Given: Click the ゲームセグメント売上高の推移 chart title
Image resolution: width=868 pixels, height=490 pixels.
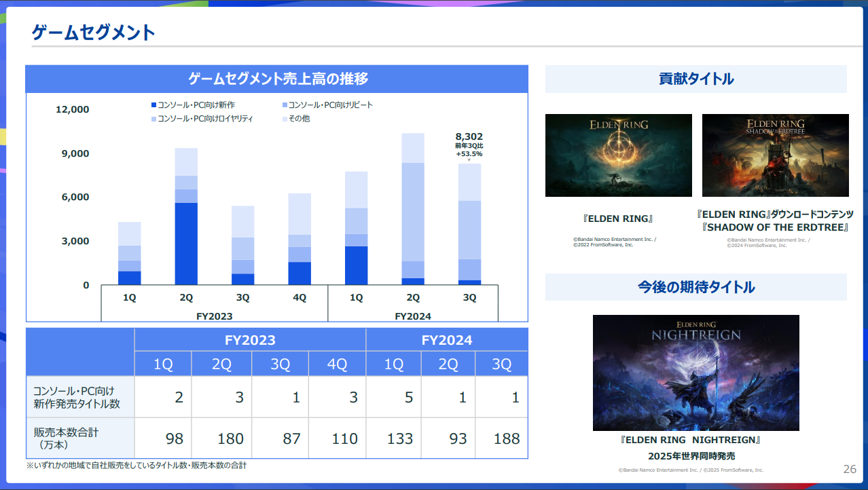Looking at the screenshot, I should (277, 79).
